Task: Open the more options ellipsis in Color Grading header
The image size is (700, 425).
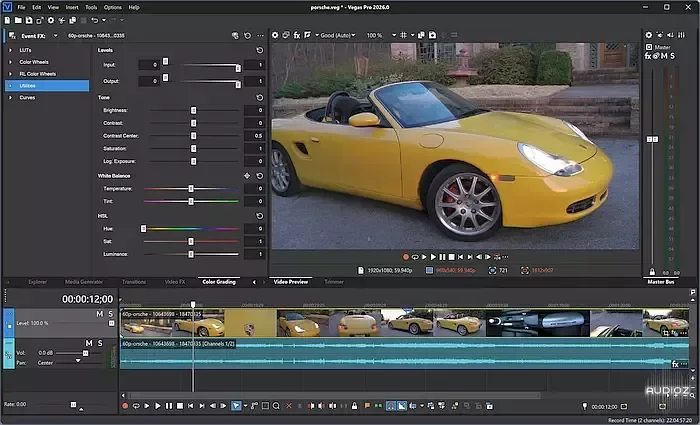Action: point(260,36)
